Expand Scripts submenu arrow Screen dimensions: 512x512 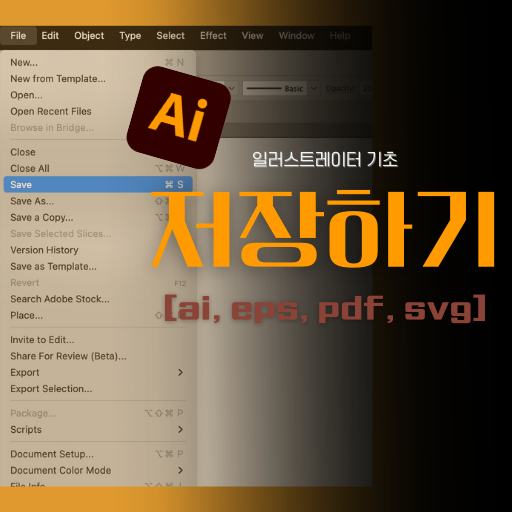pos(180,429)
